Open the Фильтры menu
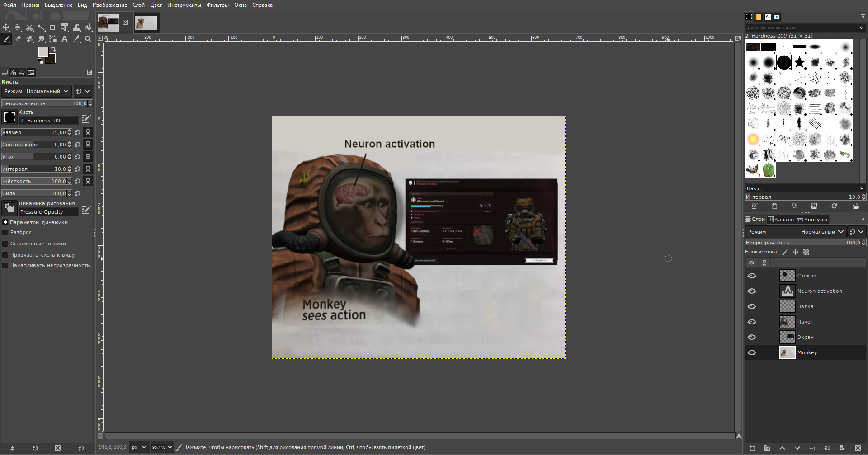 coord(217,5)
